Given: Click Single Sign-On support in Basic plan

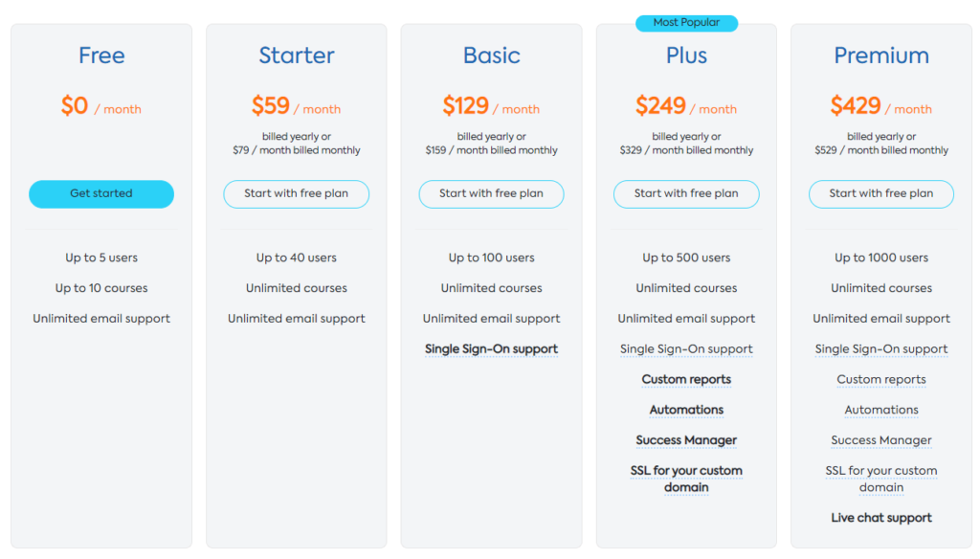Looking at the screenshot, I should click(x=491, y=349).
